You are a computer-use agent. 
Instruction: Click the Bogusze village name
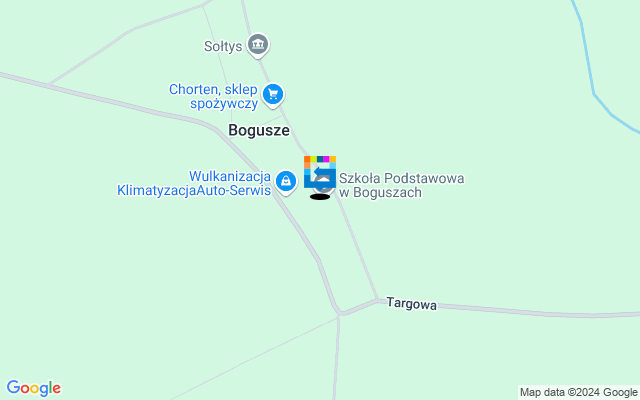[259, 130]
